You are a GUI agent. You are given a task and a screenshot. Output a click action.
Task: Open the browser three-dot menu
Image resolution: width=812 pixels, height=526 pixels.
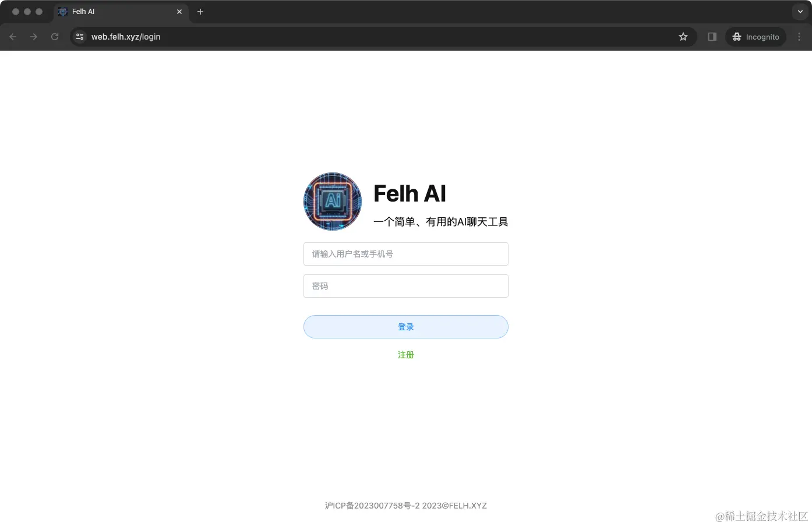pyautogui.click(x=799, y=37)
